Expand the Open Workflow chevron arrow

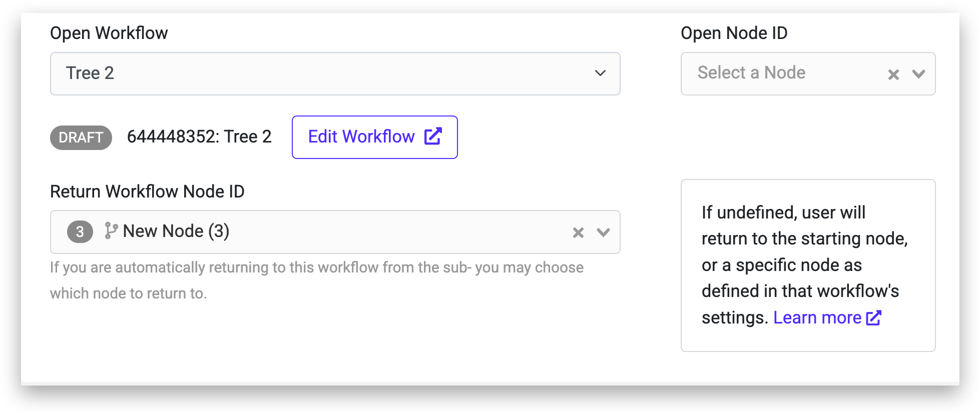click(600, 73)
